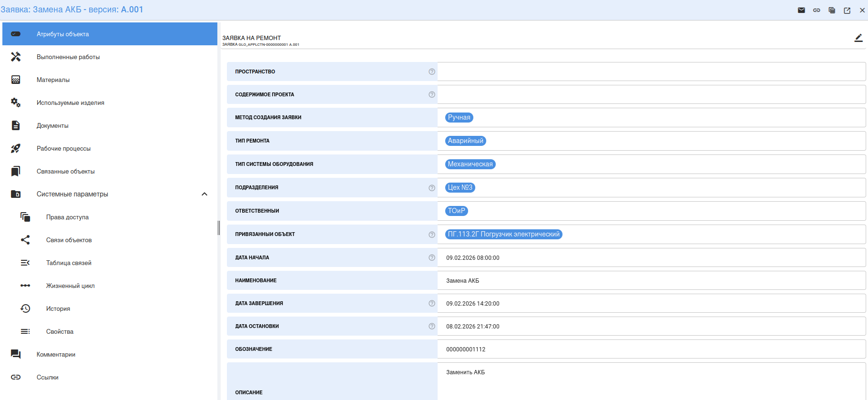The width and height of the screenshot is (868, 400).
Task: Click help icon beside Подразделения
Action: point(432,188)
